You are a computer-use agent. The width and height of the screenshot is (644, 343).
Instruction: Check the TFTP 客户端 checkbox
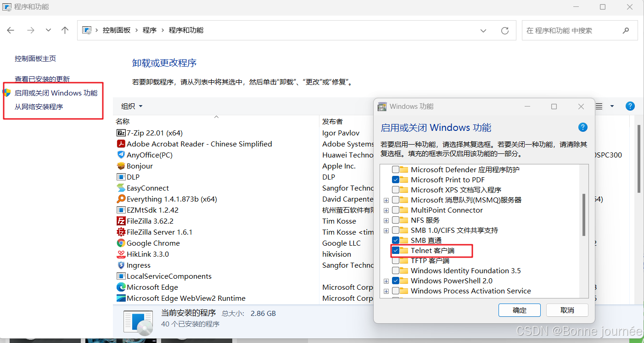coord(395,260)
